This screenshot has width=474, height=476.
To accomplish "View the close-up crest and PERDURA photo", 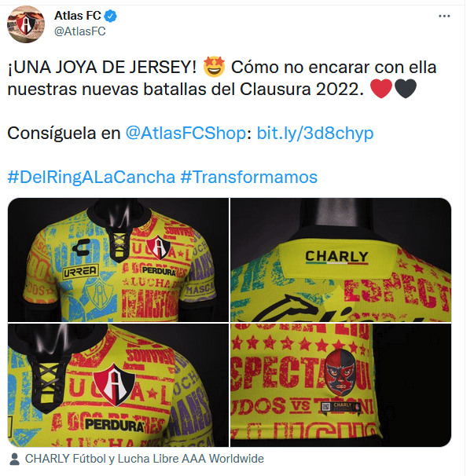I will tap(118, 385).
